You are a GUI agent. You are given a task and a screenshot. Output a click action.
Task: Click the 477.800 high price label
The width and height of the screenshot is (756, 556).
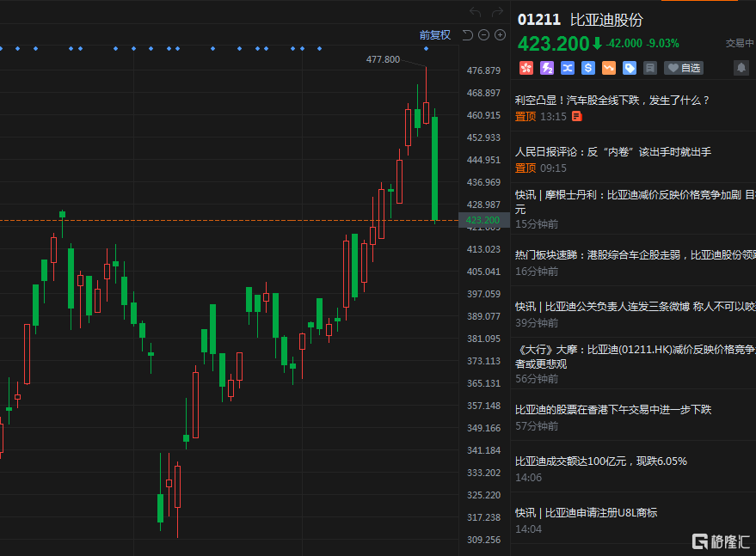[x=383, y=59]
